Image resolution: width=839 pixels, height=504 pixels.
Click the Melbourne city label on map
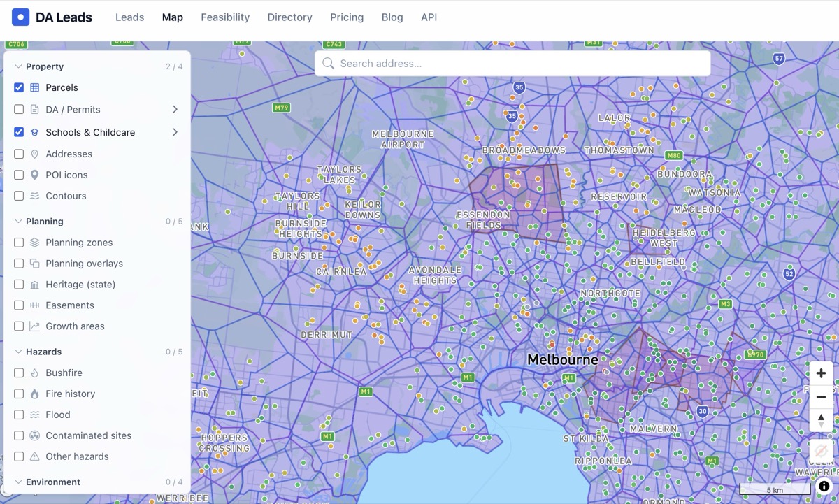(x=562, y=359)
